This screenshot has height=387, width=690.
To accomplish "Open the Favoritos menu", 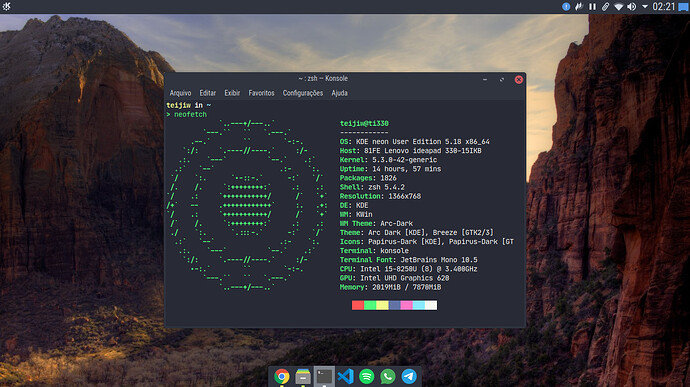I will click(261, 93).
